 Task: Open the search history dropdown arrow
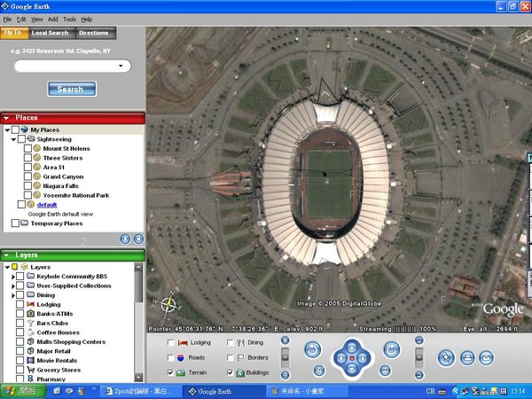pyautogui.click(x=121, y=66)
